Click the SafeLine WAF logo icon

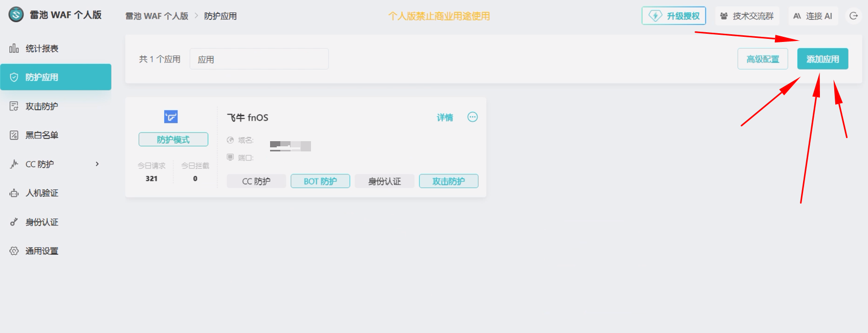pyautogui.click(x=16, y=15)
